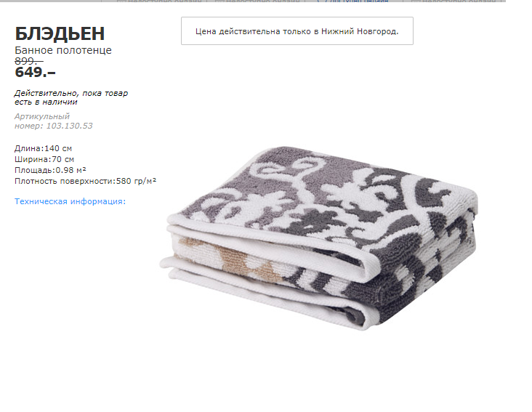
Task: Click the Длина 140 см specification
Action: point(43,148)
